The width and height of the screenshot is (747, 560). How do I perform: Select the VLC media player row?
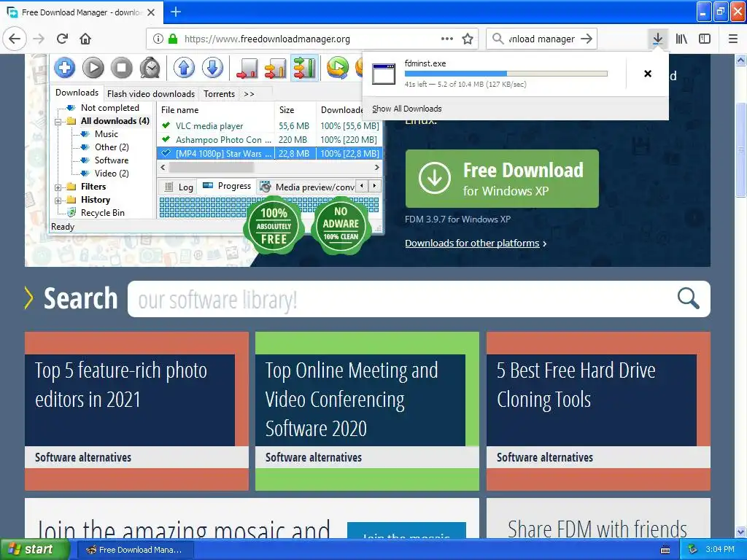click(270, 125)
